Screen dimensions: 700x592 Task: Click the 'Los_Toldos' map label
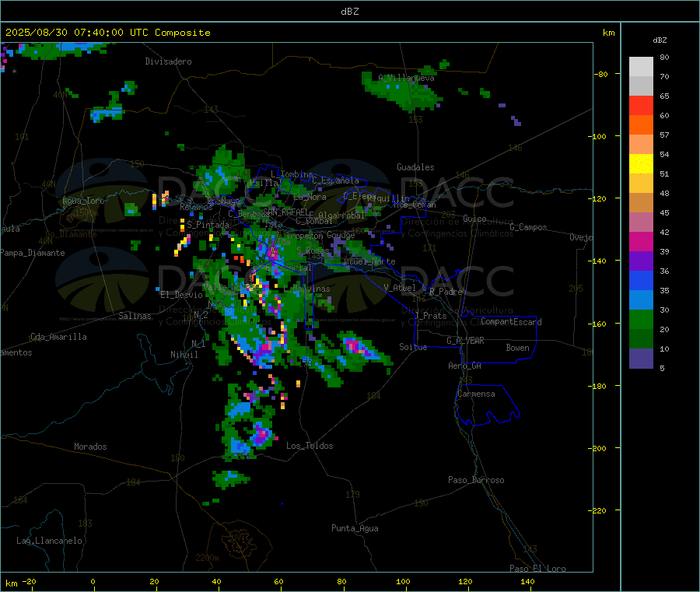point(310,446)
